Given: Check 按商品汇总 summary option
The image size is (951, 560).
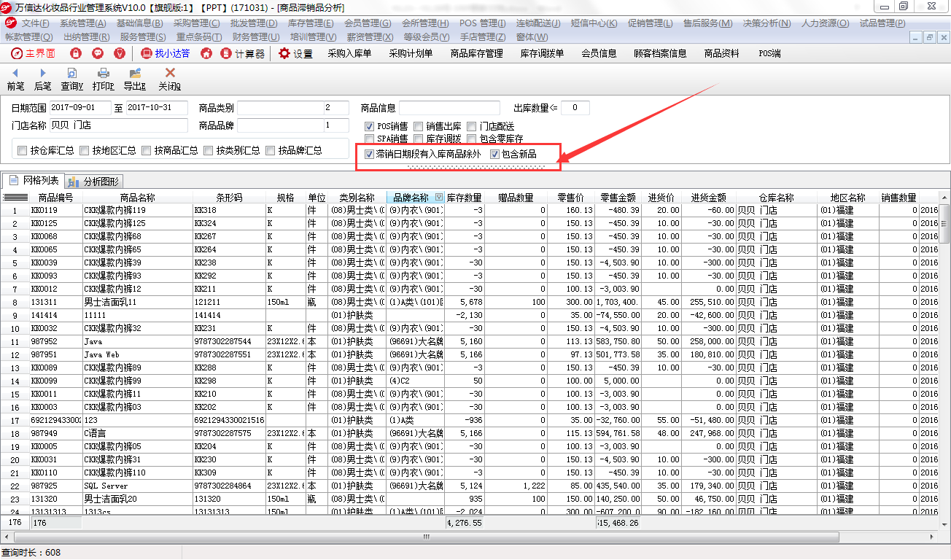Looking at the screenshot, I should (147, 151).
